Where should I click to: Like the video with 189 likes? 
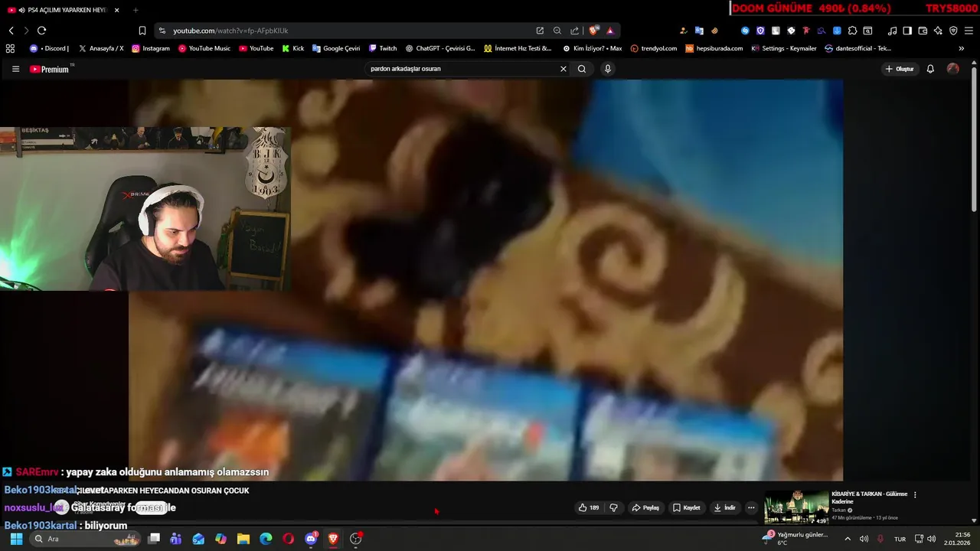pyautogui.click(x=589, y=507)
